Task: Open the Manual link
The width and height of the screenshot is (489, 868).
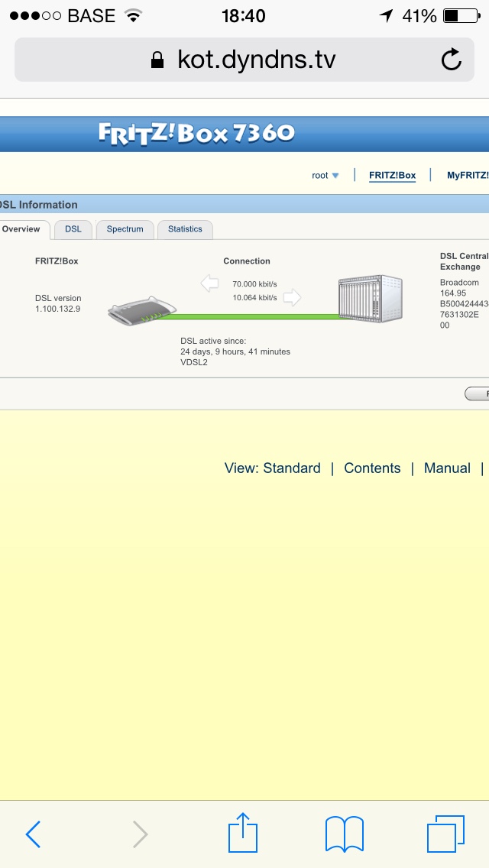Action: tap(447, 468)
